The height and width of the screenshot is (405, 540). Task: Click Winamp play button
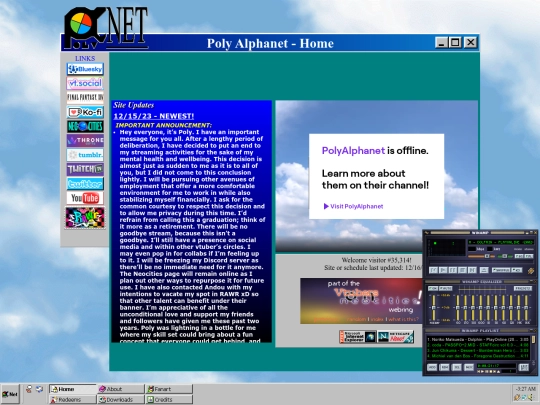443,270
